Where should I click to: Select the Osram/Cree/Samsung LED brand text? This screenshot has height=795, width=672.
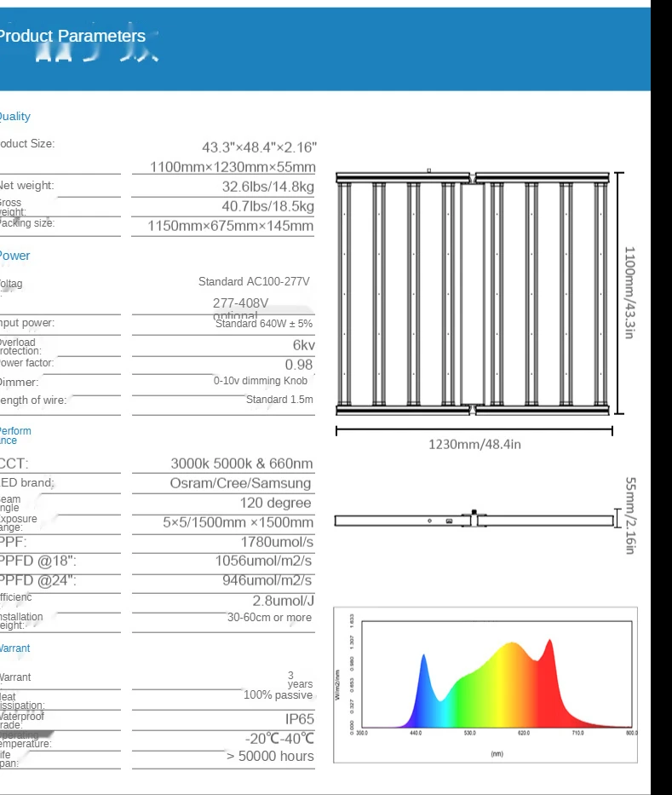point(240,483)
